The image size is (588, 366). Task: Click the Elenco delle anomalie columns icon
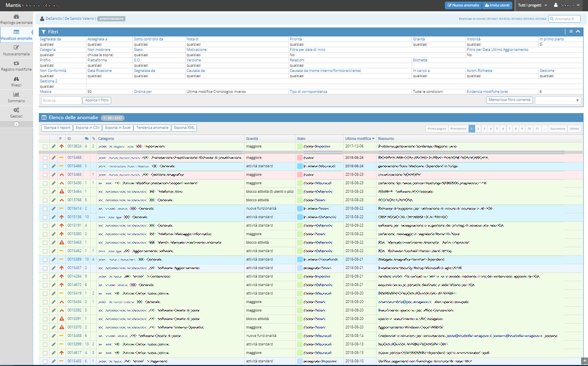(x=44, y=118)
